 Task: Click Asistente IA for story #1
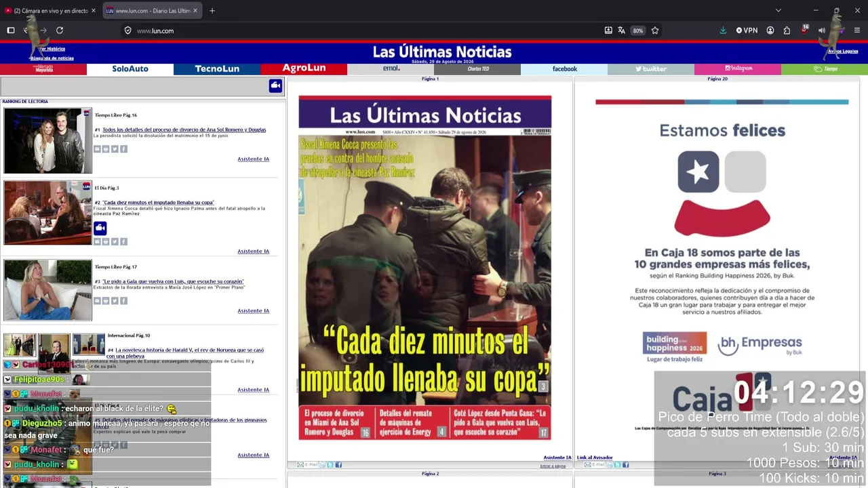coord(253,159)
